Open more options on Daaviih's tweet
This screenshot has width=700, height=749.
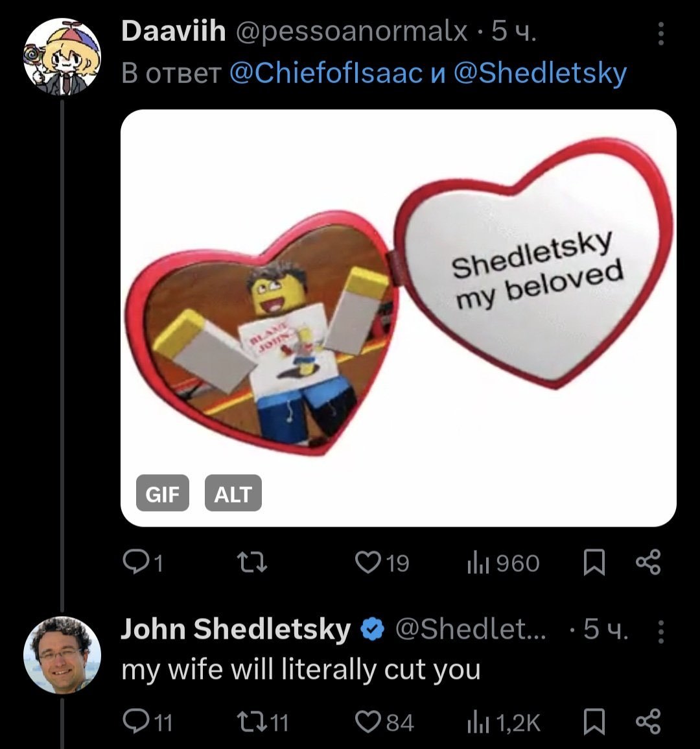[660, 34]
